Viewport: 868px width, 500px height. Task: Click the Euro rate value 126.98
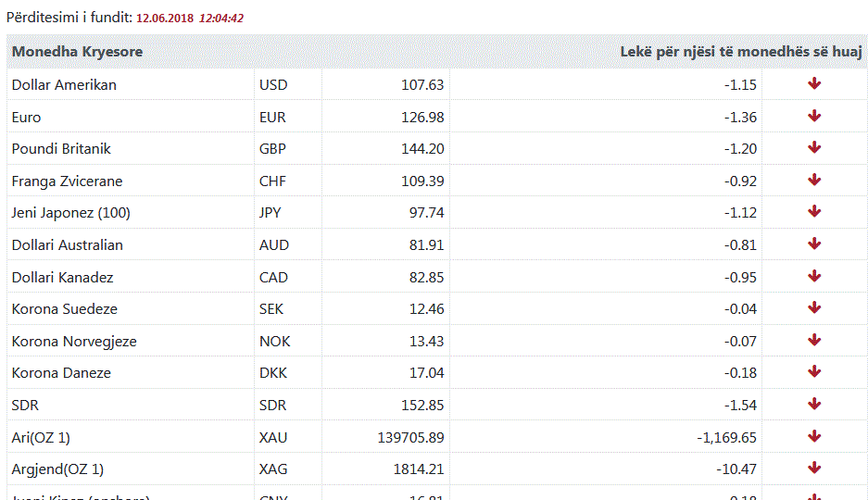422,118
